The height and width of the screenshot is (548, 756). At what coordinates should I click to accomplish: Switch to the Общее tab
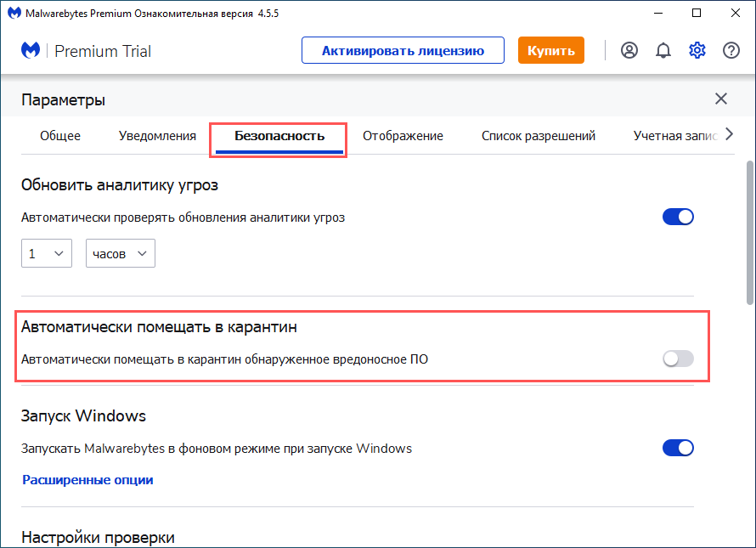pyautogui.click(x=60, y=136)
